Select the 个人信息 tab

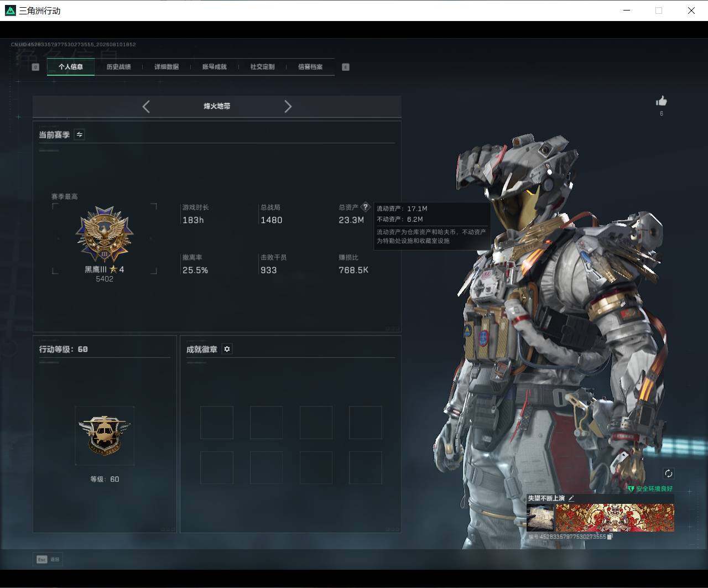71,67
